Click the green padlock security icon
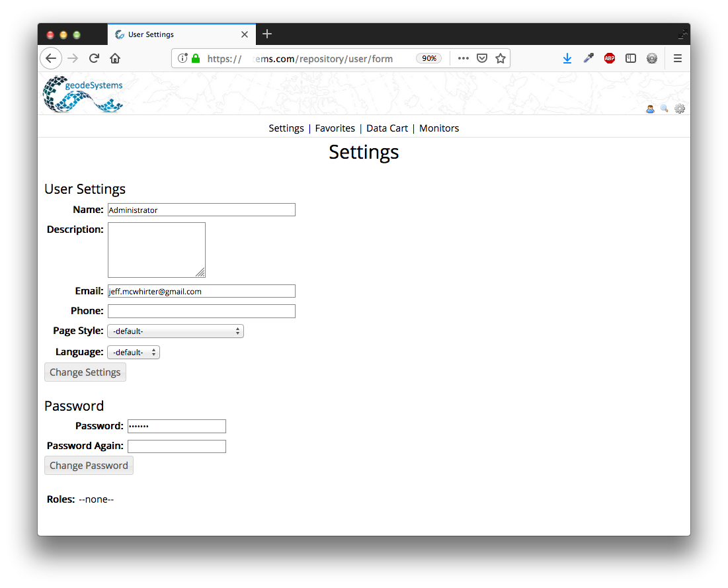Viewport: 728px width, 588px height. point(196,58)
